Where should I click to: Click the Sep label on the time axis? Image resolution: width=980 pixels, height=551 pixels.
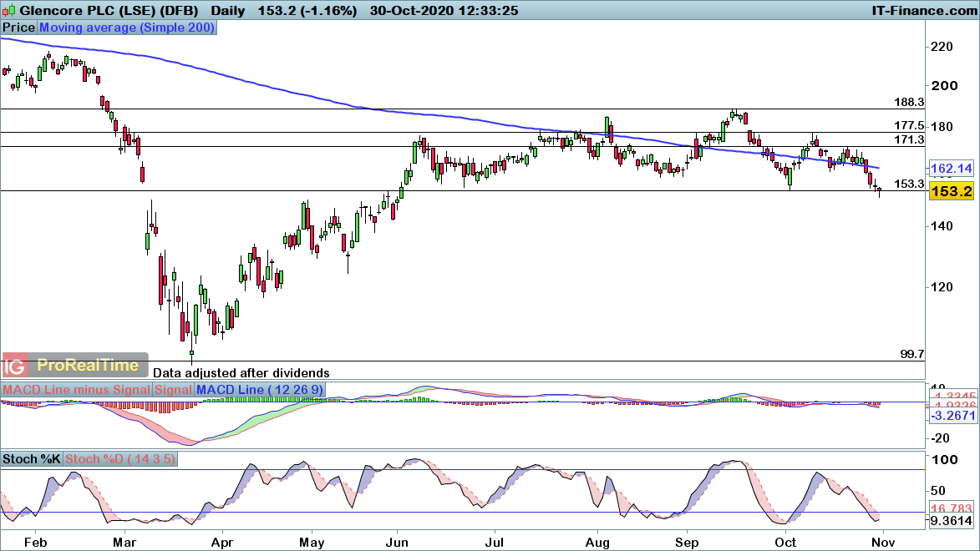coord(687,543)
